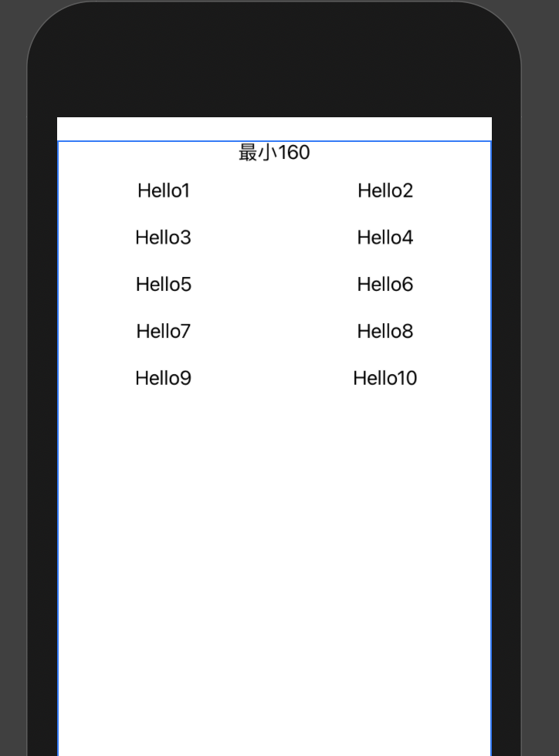The image size is (559, 756).
Task: Click the blue selection outline's top edge
Action: pos(274,141)
